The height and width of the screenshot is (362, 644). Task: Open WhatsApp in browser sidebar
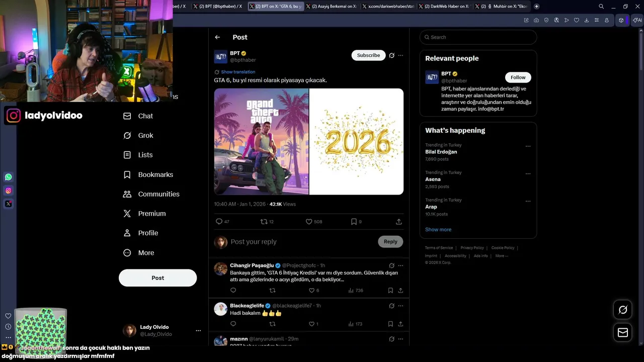pyautogui.click(x=8, y=177)
